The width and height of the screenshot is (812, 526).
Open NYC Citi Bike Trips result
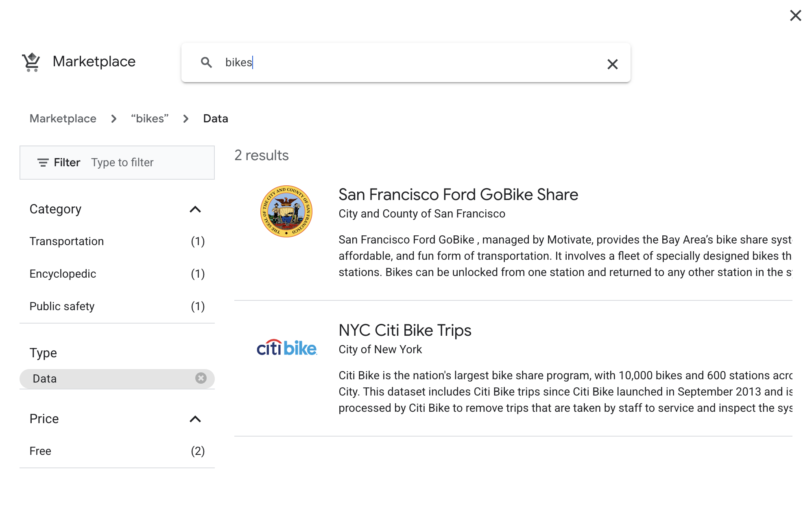click(x=405, y=330)
